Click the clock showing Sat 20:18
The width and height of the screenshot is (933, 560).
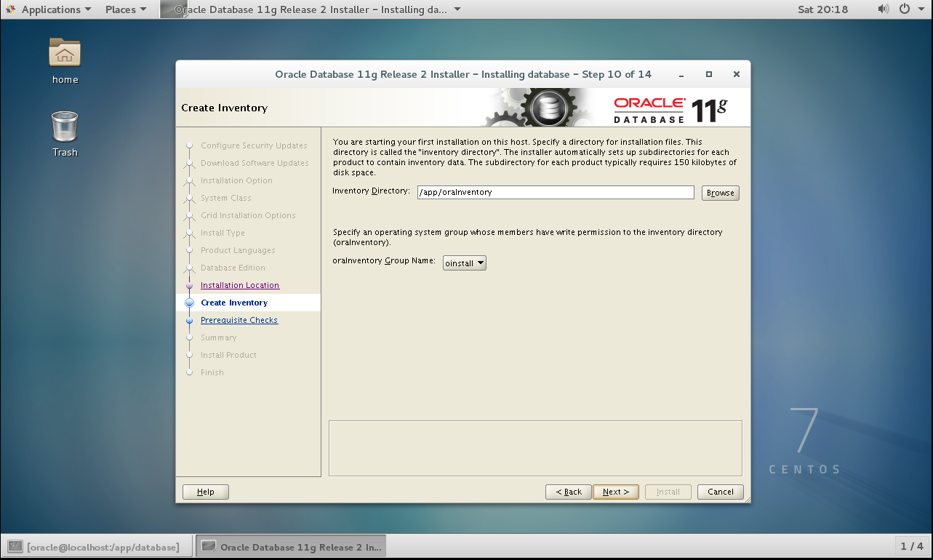click(822, 9)
